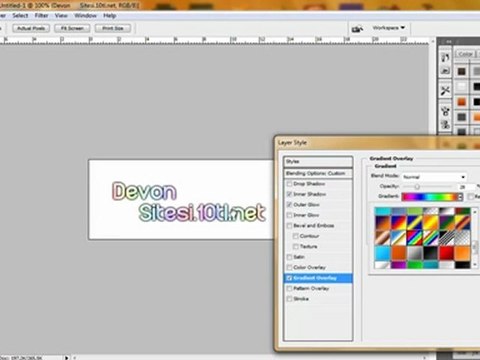Click the Opacity value field

pos(465,187)
